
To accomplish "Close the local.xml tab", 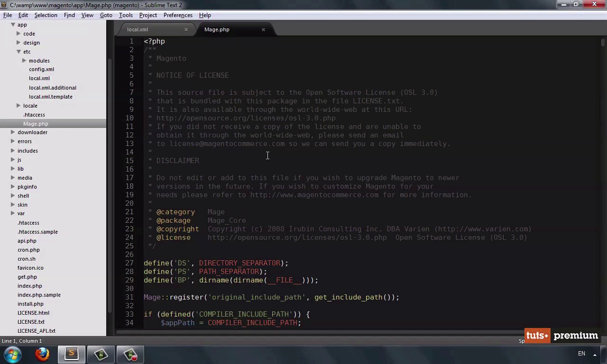I will pyautogui.click(x=186, y=29).
